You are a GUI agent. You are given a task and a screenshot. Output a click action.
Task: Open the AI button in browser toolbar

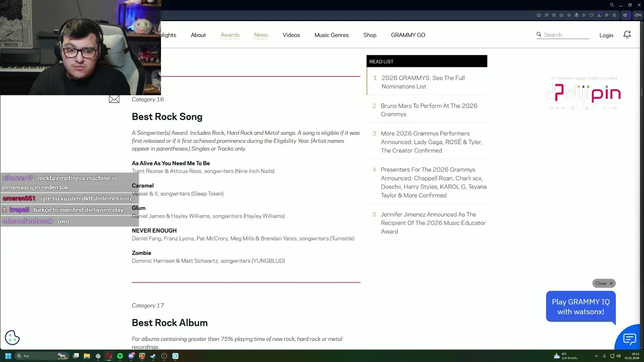[639, 15]
